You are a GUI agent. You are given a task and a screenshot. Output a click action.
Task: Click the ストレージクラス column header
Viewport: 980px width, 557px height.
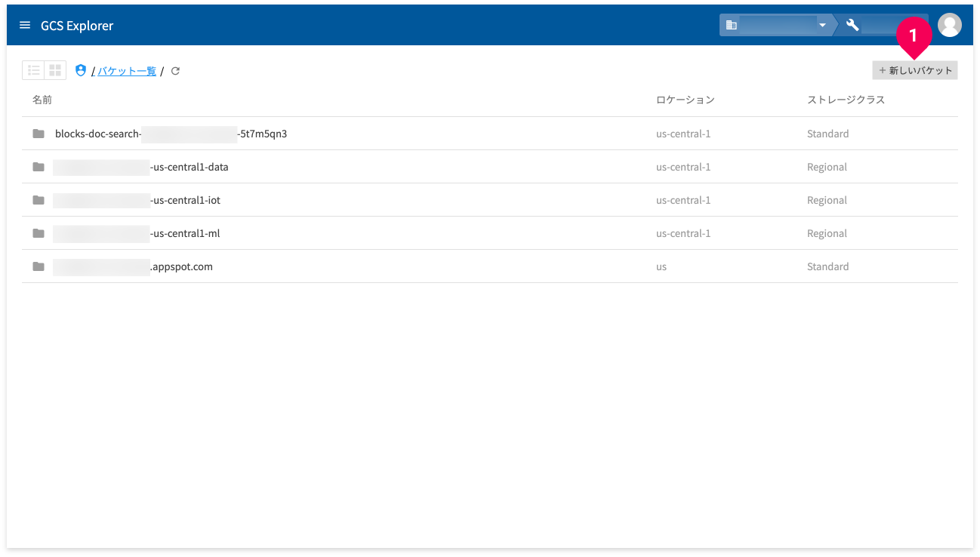pyautogui.click(x=846, y=100)
